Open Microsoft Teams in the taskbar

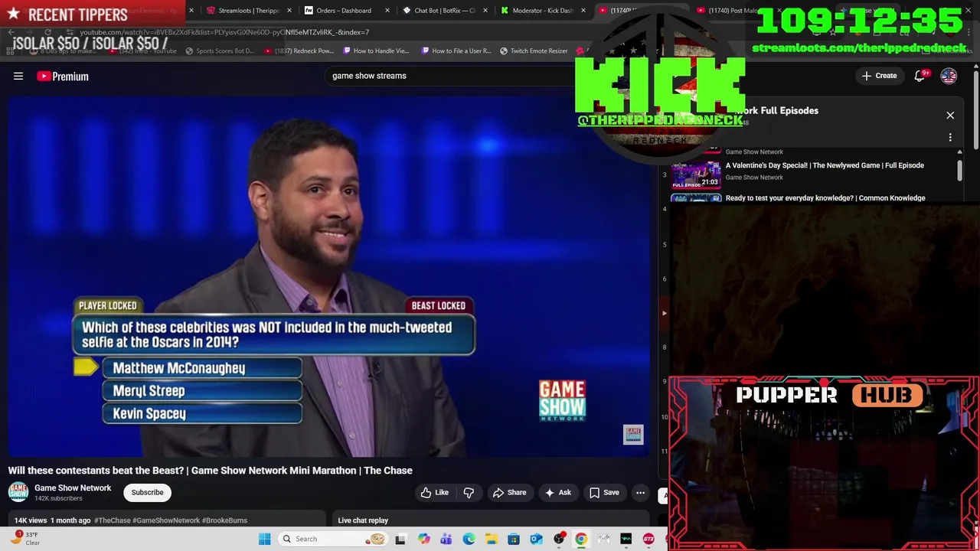tap(446, 539)
